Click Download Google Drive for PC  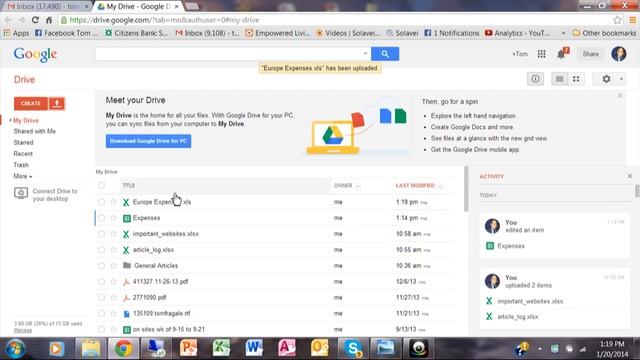148,141
